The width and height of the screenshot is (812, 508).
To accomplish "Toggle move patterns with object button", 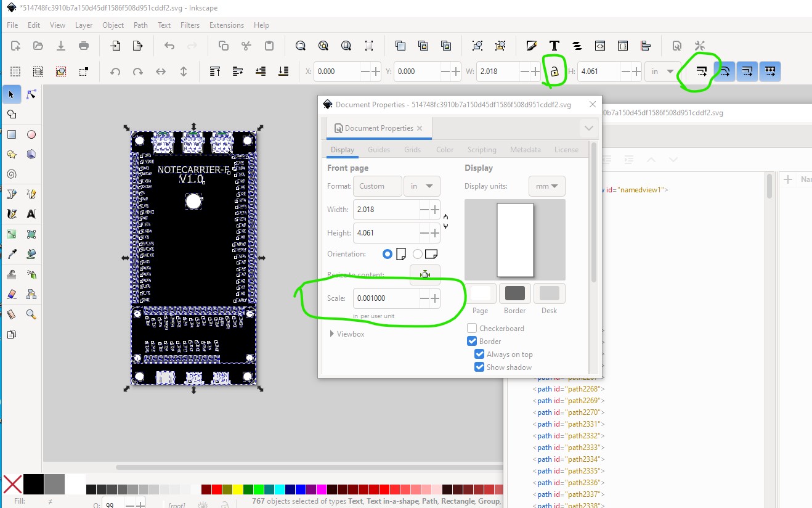I will pyautogui.click(x=770, y=72).
